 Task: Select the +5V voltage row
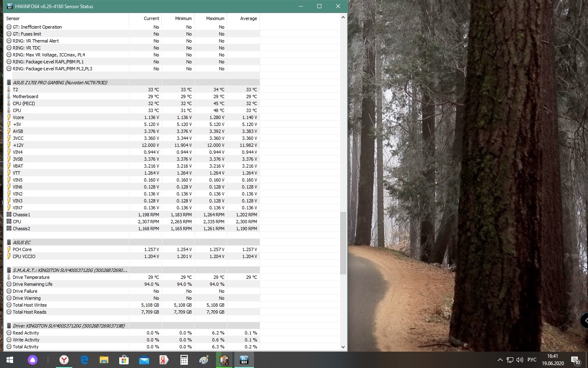pos(131,124)
